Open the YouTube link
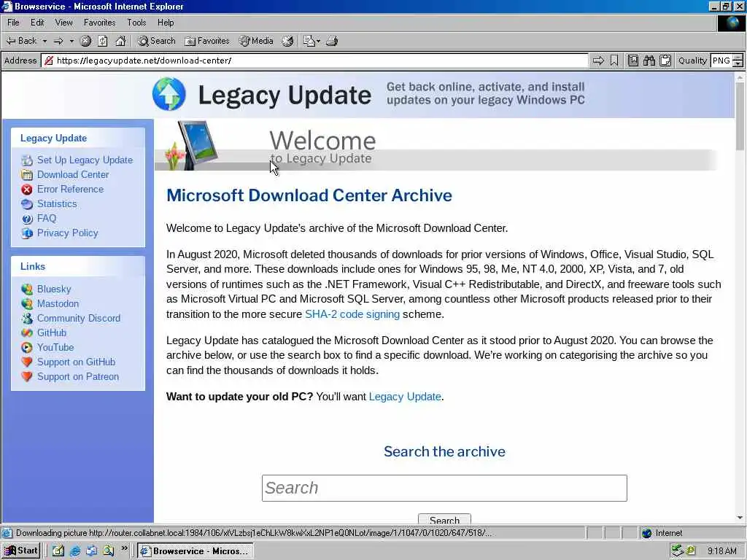747x560 pixels. 55,348
